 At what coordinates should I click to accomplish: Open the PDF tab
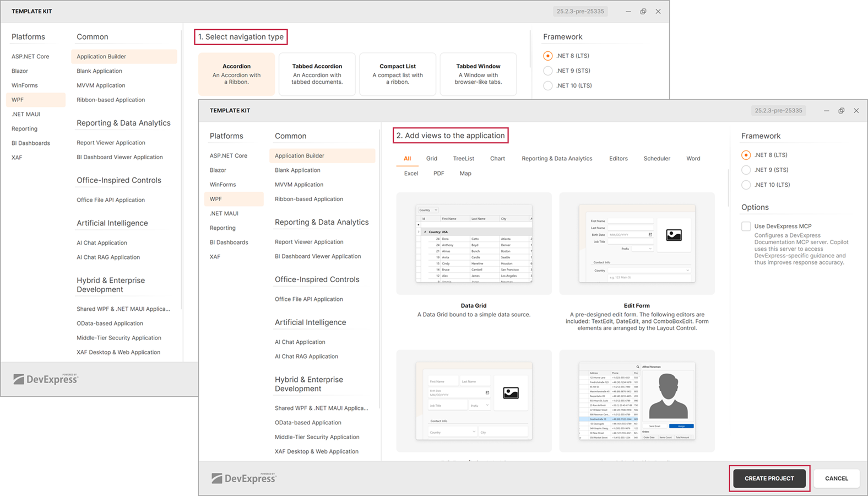(438, 174)
